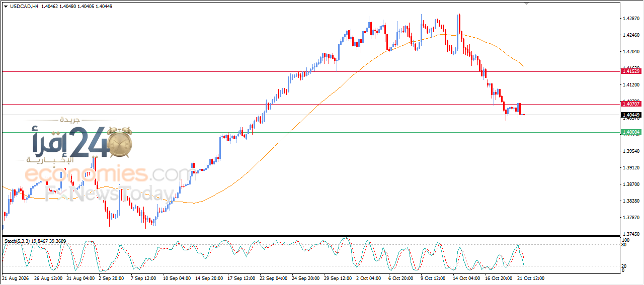
Task: Click the 2 Oct 04:00 time label
Action: click(x=369, y=278)
